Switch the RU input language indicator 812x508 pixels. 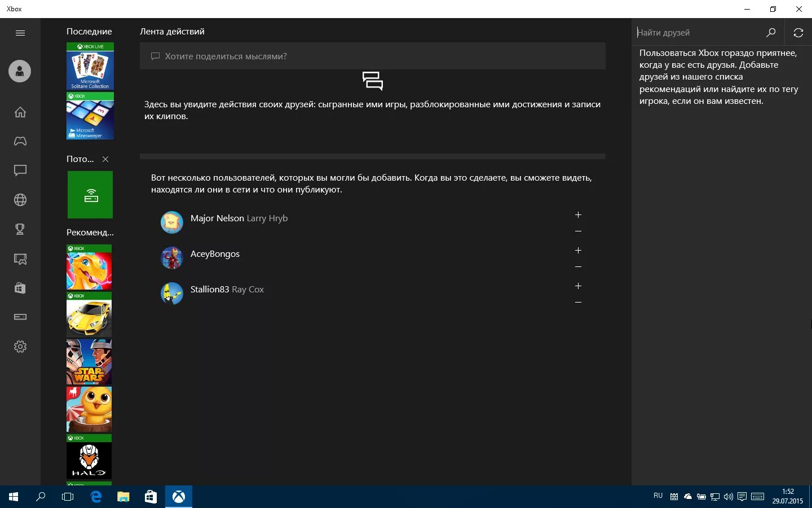pyautogui.click(x=658, y=496)
